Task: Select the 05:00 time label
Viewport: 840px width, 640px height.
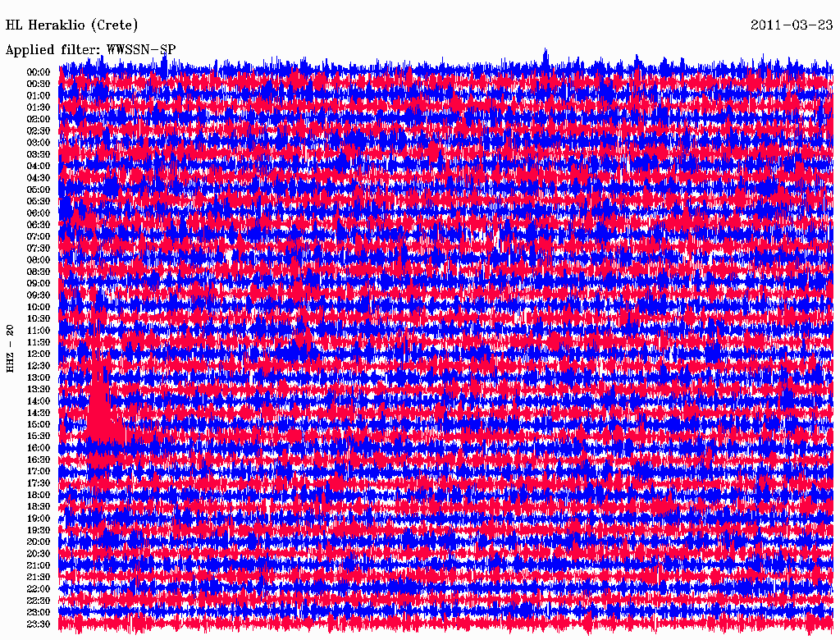Action: (x=39, y=190)
